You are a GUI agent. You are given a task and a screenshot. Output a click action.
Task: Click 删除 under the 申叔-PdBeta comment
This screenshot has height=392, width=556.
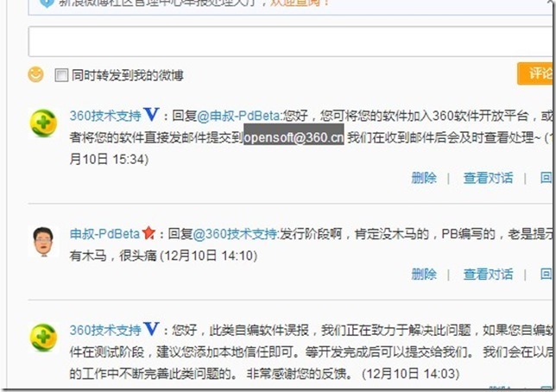[424, 274]
